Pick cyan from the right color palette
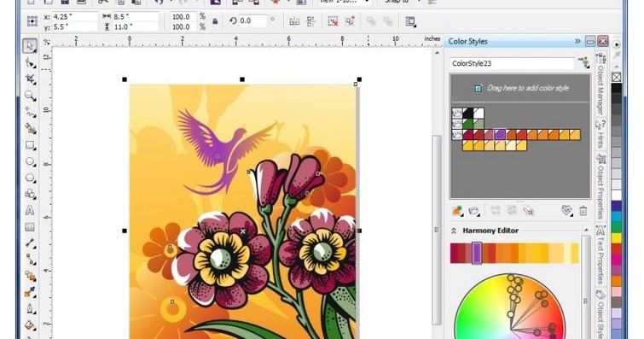This screenshot has width=644, height=339. pos(617,217)
